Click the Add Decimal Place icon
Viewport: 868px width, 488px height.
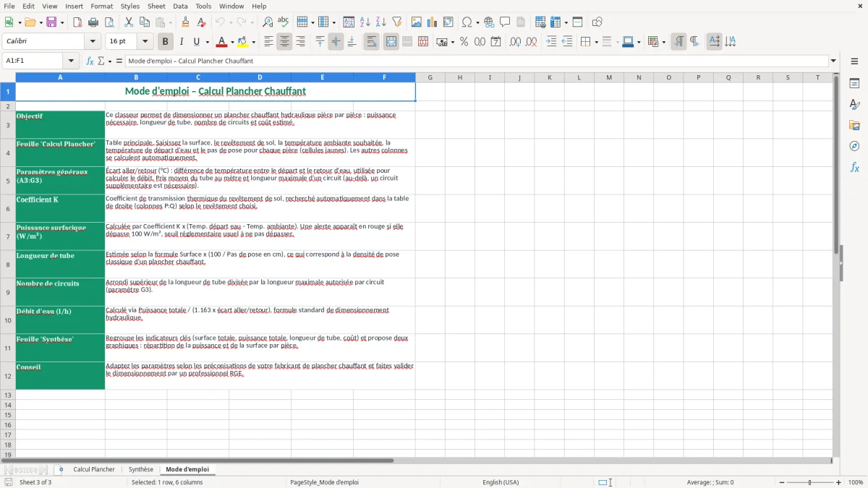click(515, 42)
